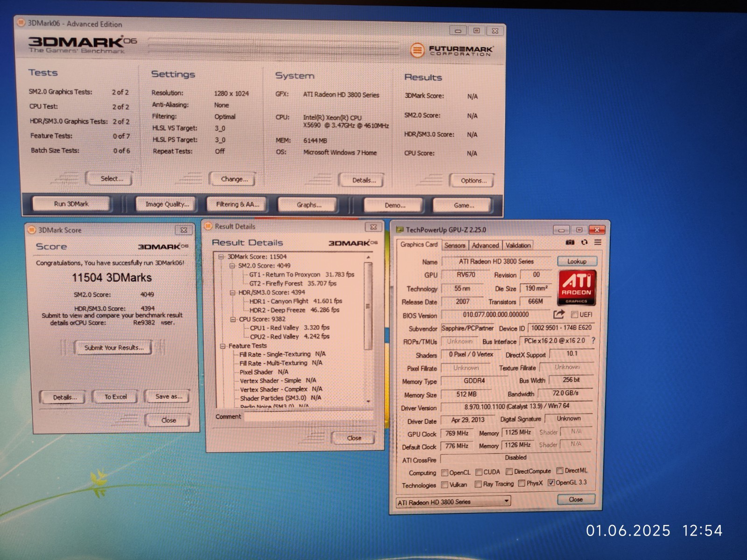Click the Comment input field
This screenshot has height=560, width=747.
(x=308, y=417)
